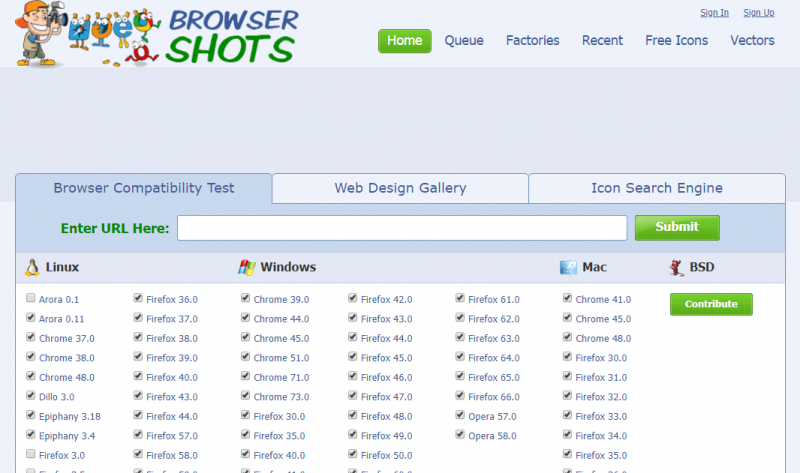
Task: Uncheck the Chrome 73.0 checkbox
Action: point(245,395)
